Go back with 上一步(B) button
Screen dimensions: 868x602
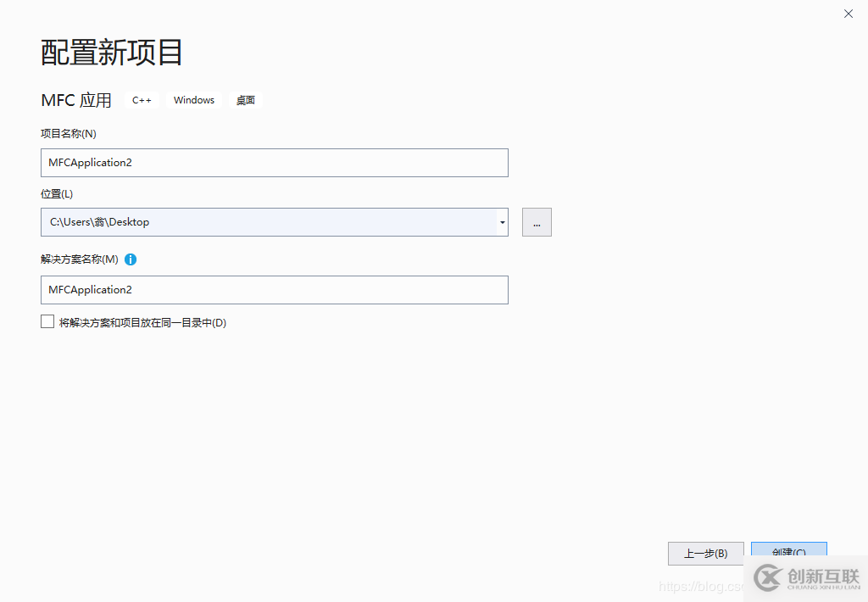click(705, 554)
